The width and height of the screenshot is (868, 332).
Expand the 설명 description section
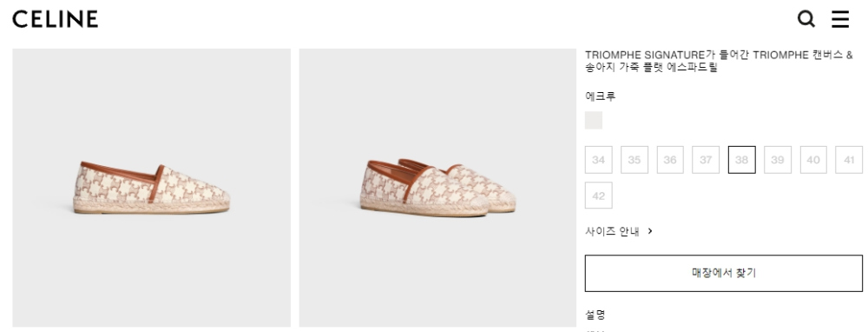click(x=595, y=315)
